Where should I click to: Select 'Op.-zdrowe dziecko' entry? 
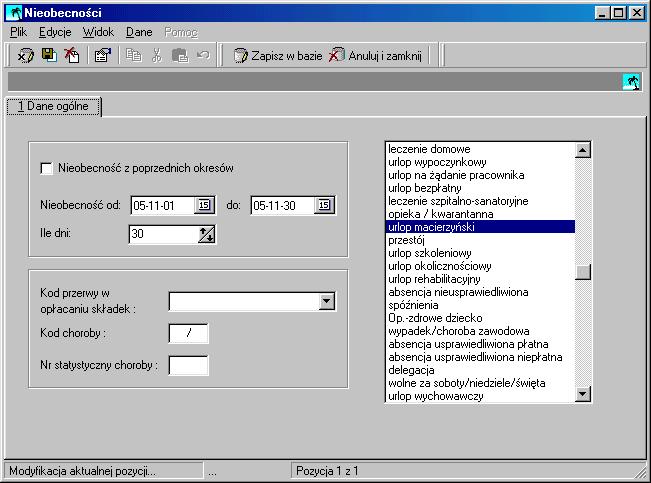coord(480,318)
